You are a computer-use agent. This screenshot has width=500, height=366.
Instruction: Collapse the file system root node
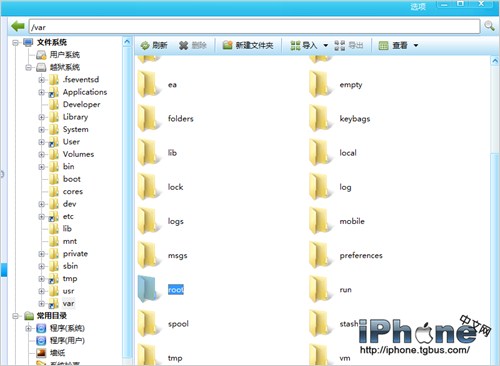15,43
